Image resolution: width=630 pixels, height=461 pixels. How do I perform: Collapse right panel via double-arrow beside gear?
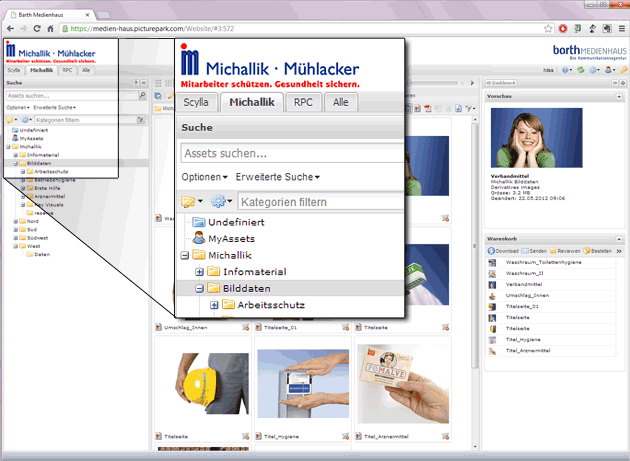pyautogui.click(x=615, y=83)
